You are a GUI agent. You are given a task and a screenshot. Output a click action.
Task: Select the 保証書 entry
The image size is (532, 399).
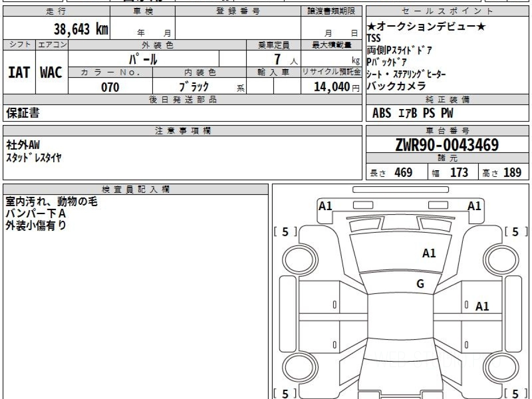click(x=23, y=113)
